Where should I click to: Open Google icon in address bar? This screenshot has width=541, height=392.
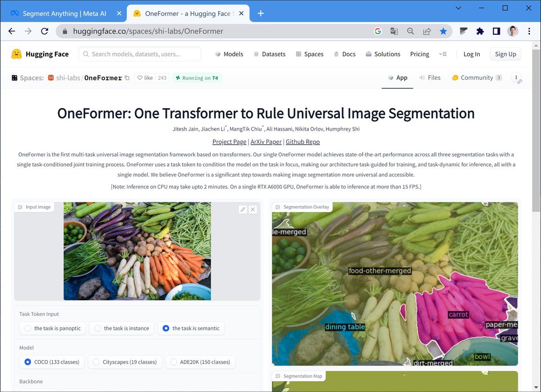(x=378, y=31)
